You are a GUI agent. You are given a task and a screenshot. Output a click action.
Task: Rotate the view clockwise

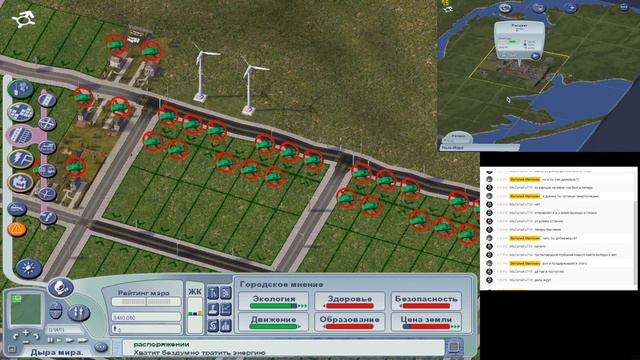click(36, 337)
